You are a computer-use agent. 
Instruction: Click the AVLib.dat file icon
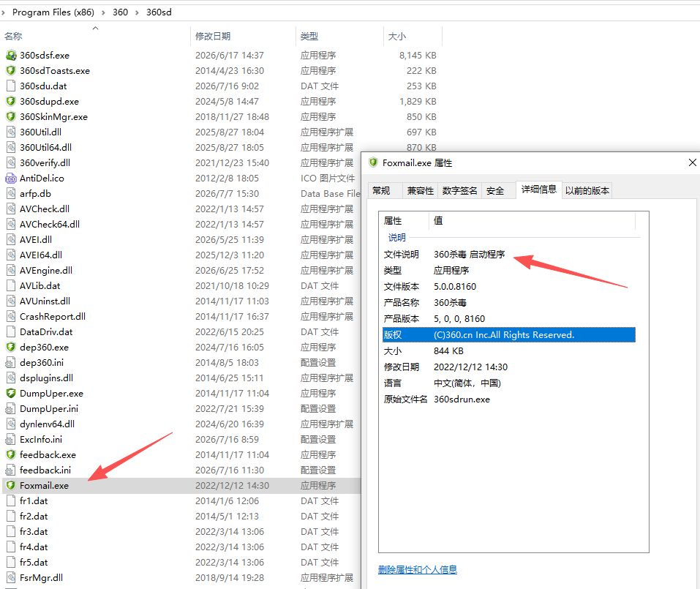coord(11,286)
